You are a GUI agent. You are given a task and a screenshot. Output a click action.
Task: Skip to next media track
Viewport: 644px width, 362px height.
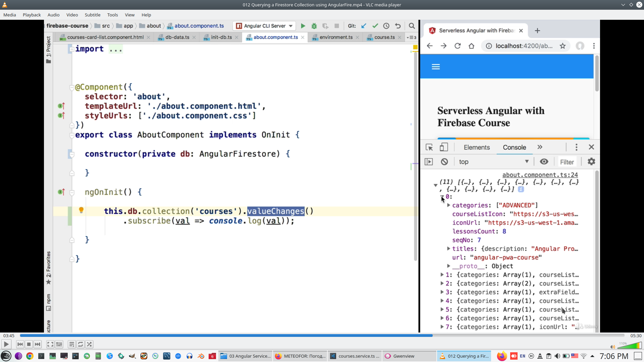point(38,344)
